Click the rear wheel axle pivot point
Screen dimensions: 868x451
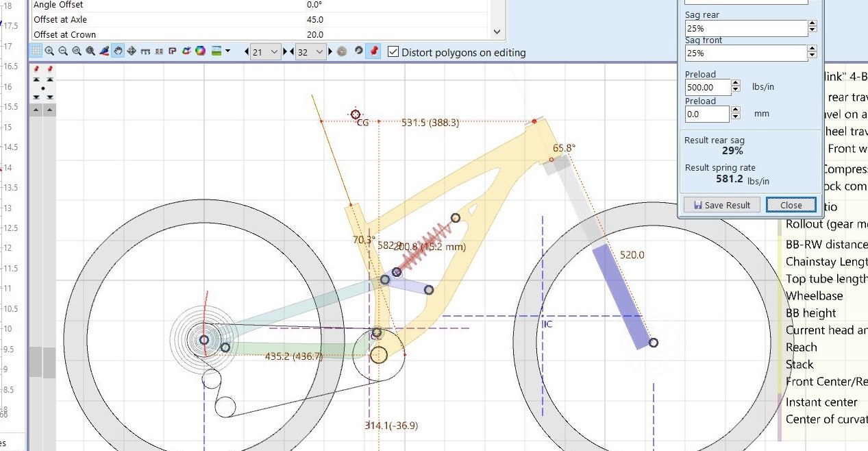(204, 339)
